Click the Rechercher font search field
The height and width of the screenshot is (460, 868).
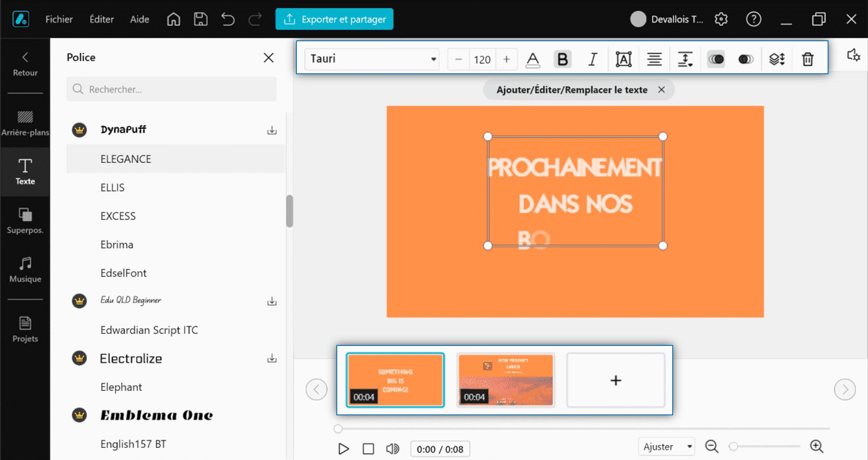(171, 89)
